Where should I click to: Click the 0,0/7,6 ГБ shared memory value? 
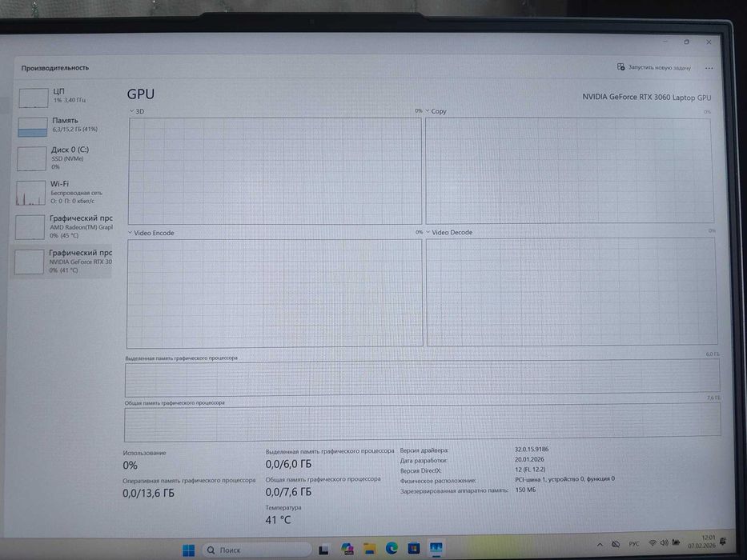pos(288,492)
